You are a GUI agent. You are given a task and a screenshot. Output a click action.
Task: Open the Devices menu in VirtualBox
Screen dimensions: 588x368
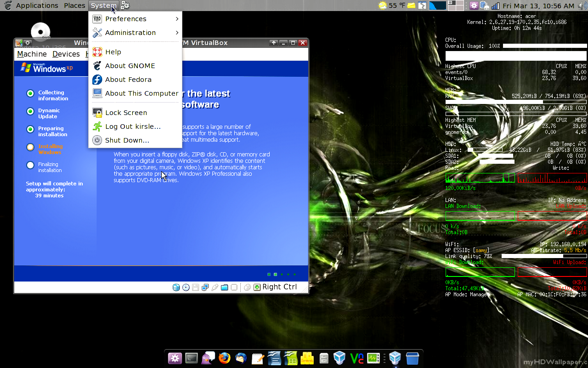66,54
